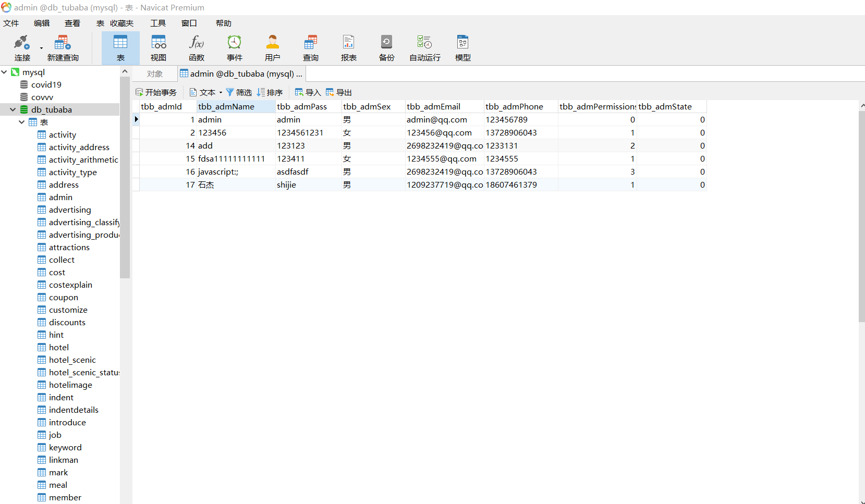Open the 模型 model tool
This screenshot has height=504, width=865.
(x=463, y=48)
